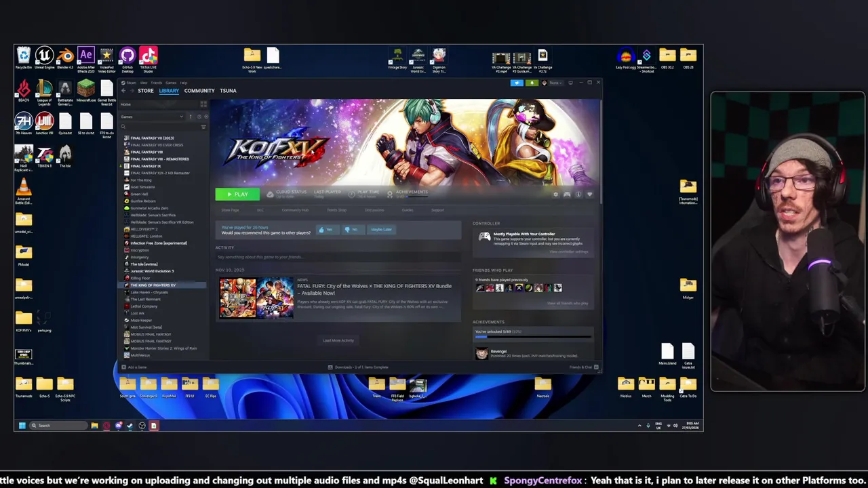Click Add a Game in Steam footer
Viewport: 868px width, 488px height.
point(134,367)
